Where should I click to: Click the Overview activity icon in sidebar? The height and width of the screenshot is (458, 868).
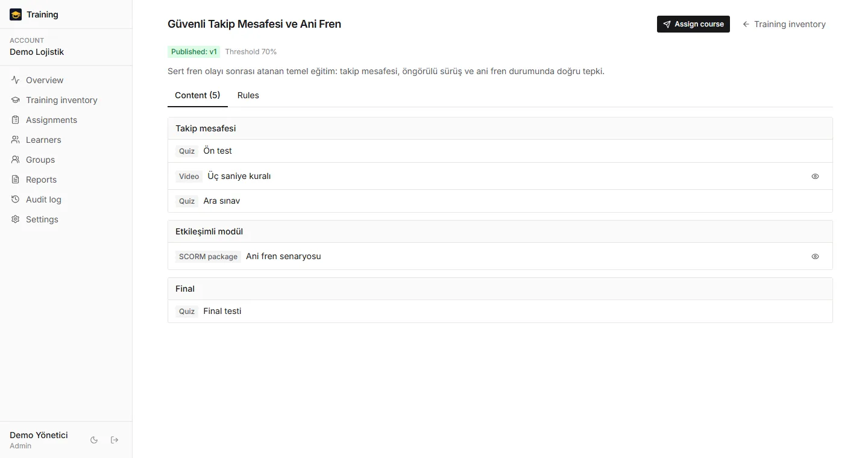point(16,80)
